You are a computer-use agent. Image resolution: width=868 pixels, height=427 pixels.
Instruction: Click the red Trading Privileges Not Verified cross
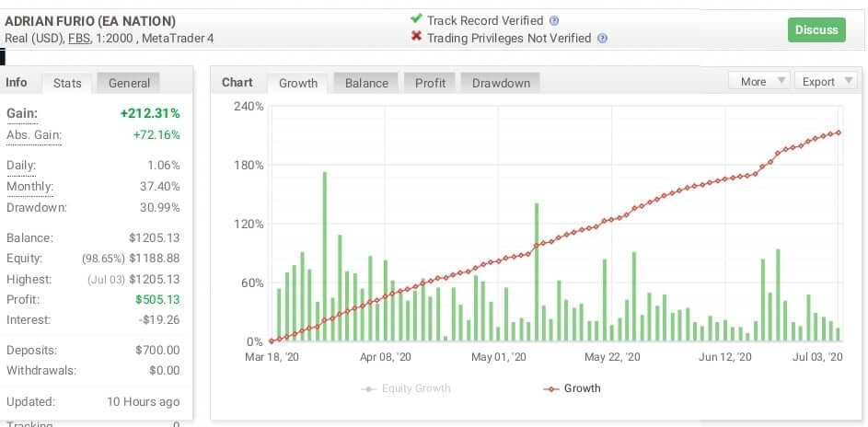(416, 38)
